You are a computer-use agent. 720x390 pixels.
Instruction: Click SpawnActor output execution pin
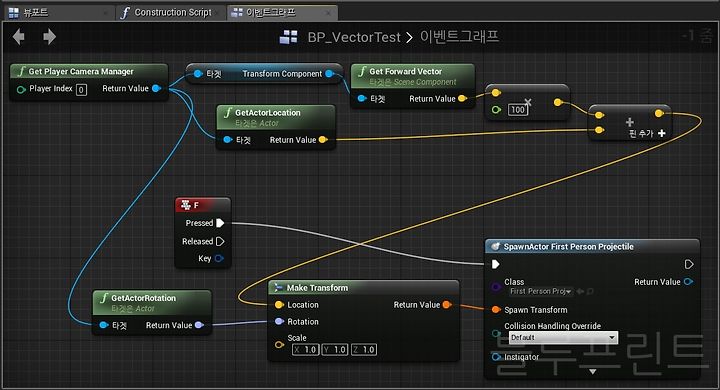[x=689, y=264]
